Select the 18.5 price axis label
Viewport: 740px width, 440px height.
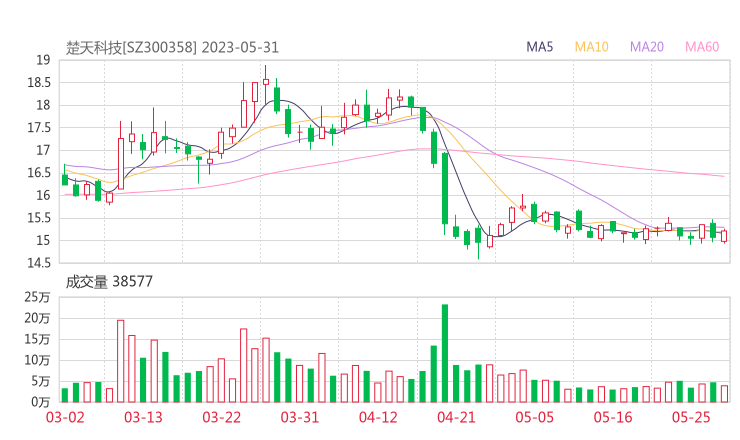(39, 83)
